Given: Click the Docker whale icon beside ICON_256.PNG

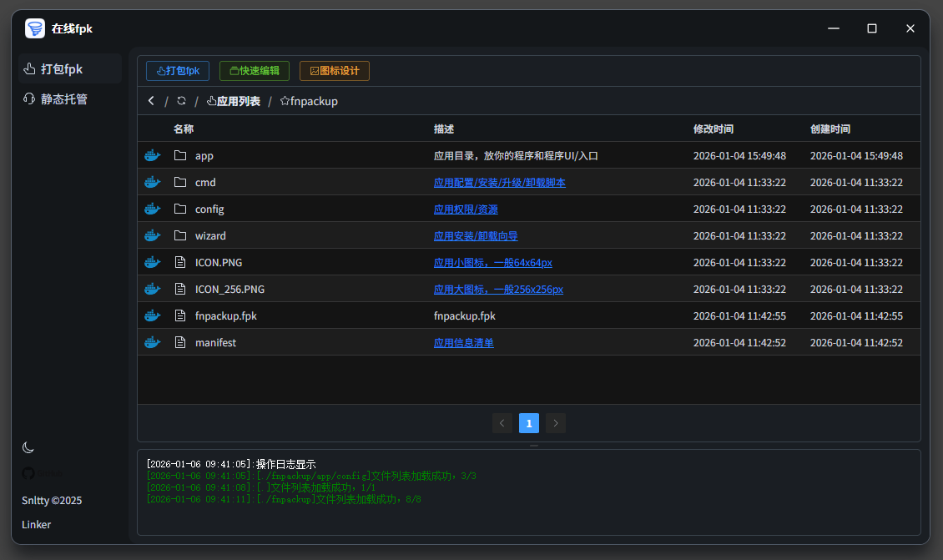Looking at the screenshot, I should coord(152,289).
